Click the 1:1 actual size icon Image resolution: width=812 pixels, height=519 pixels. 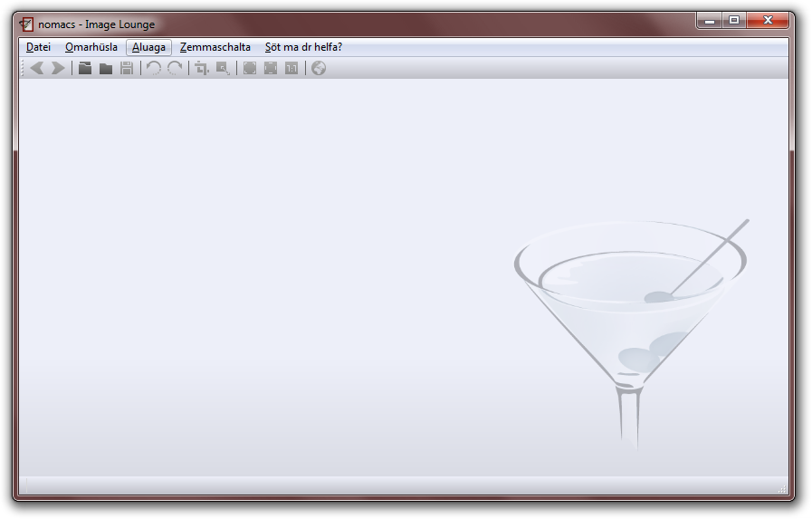291,68
